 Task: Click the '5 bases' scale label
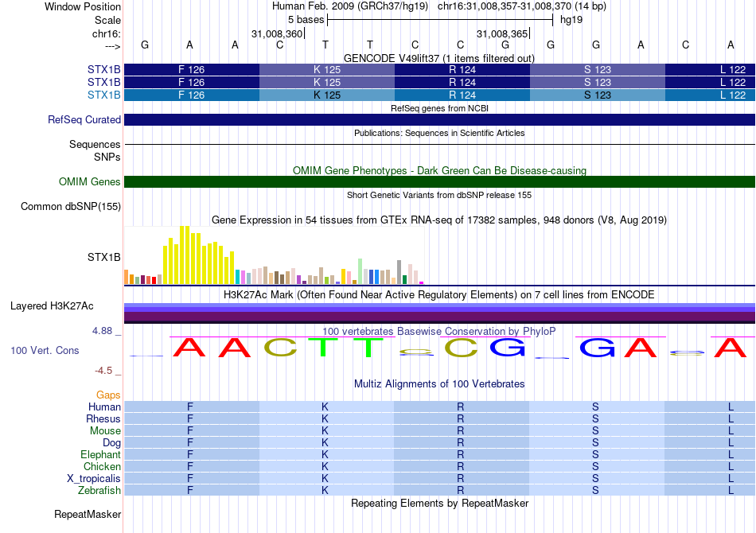(306, 20)
